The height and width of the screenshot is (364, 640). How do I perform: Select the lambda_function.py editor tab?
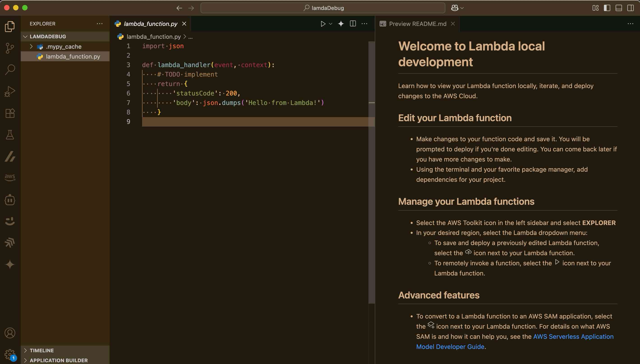150,24
